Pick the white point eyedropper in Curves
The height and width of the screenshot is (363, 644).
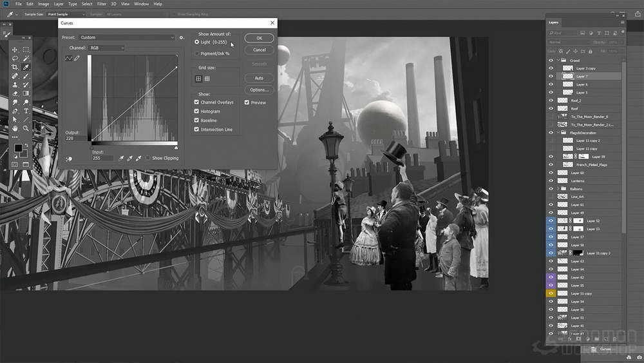tap(138, 158)
